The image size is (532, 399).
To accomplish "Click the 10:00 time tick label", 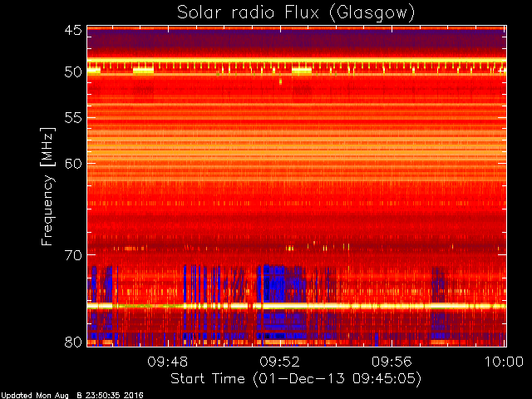I will pyautogui.click(x=504, y=362).
